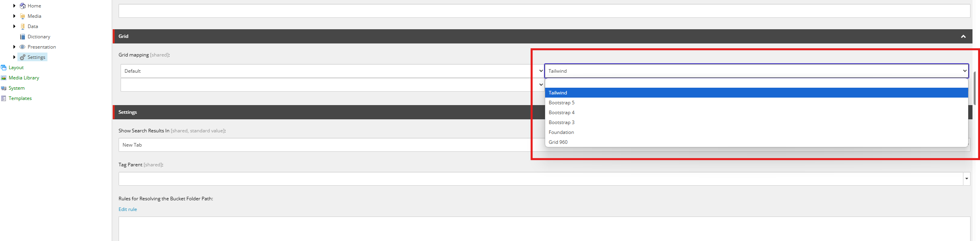Image resolution: width=980 pixels, height=241 pixels.
Task: Click the Home tree item icon
Action: [x=23, y=6]
